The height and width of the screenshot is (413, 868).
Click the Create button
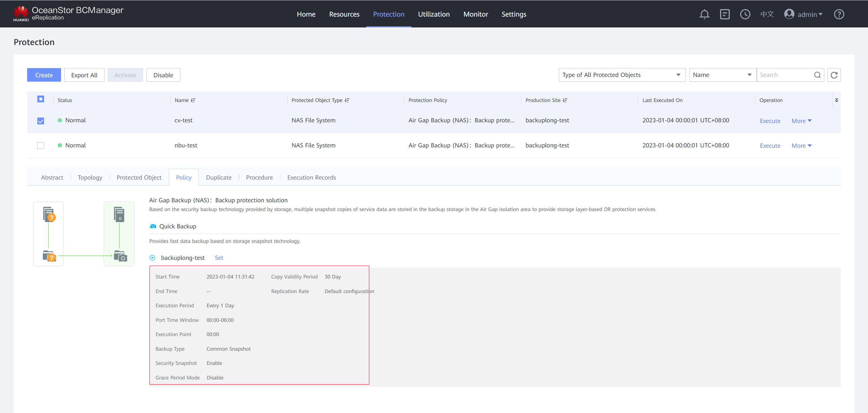click(x=44, y=75)
